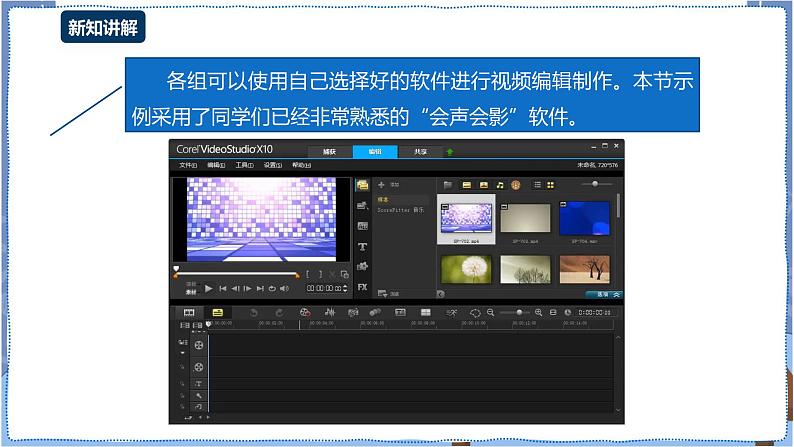
Task: Toggle the music track button
Action: point(198,407)
